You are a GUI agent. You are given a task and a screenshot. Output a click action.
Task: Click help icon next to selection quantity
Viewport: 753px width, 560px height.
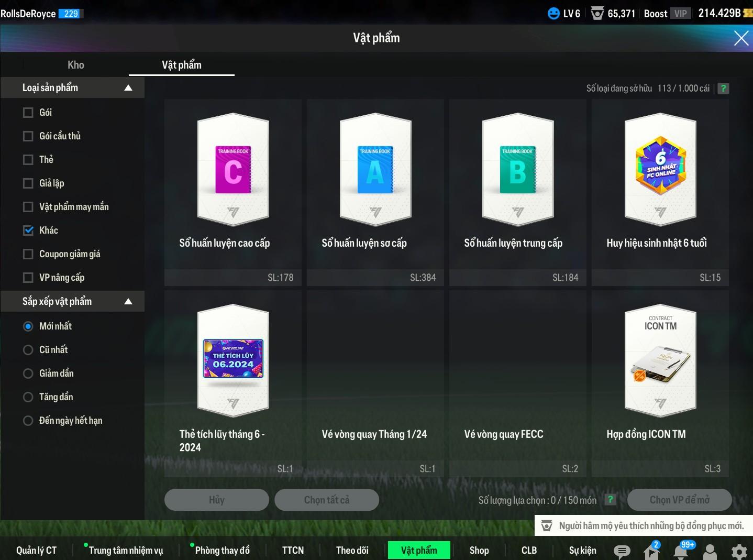(x=610, y=500)
